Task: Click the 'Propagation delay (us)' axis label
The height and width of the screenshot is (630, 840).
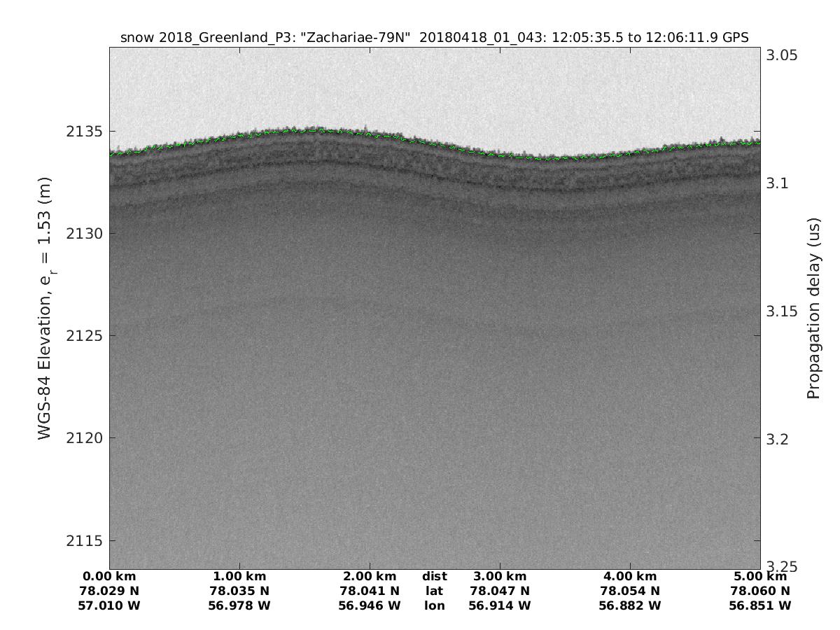Action: [813, 309]
